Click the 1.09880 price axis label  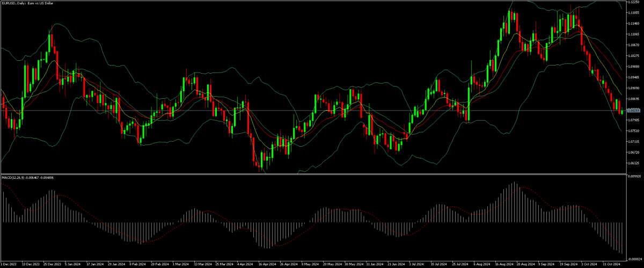click(x=634, y=67)
